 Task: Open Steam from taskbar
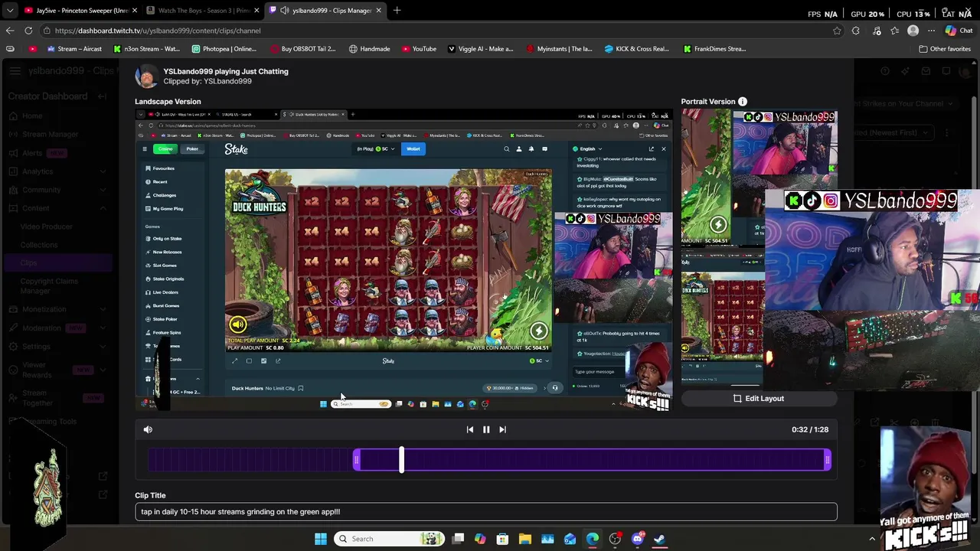(x=660, y=539)
